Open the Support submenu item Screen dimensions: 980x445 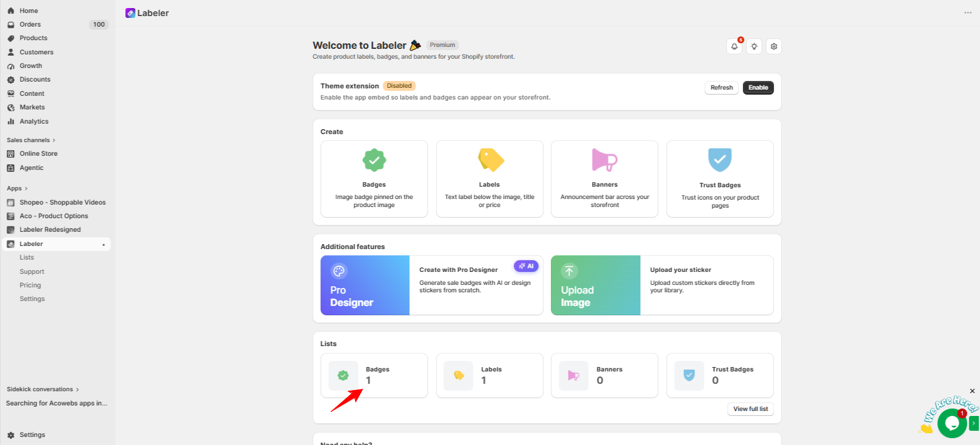pyautogui.click(x=32, y=272)
